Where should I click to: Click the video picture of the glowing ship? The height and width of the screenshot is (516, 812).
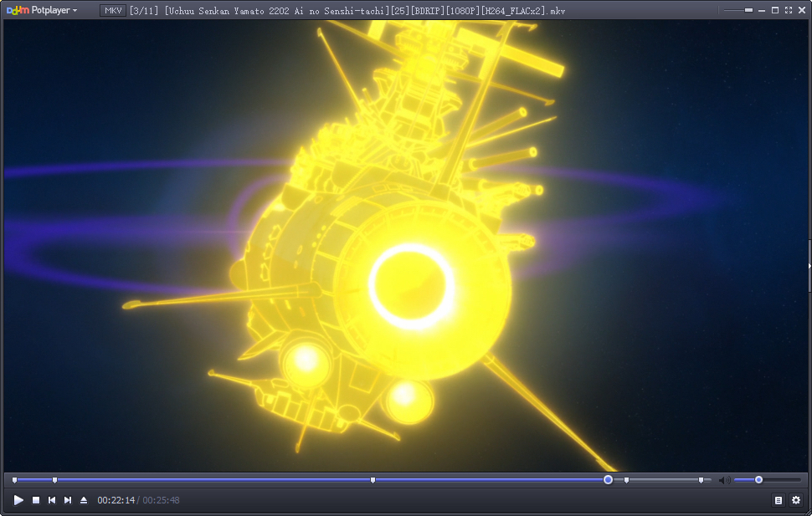[x=405, y=245]
